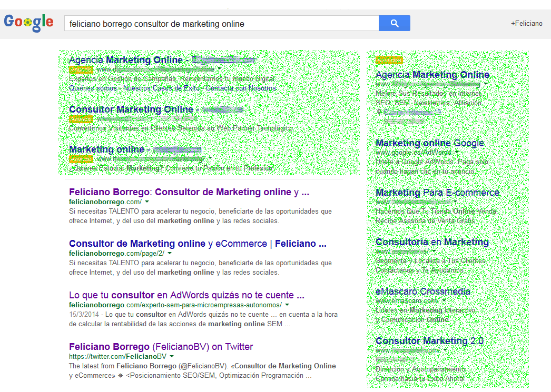Expand the URL arrow under 'Consultor Marketing 2.0'

pyautogui.click(x=445, y=350)
